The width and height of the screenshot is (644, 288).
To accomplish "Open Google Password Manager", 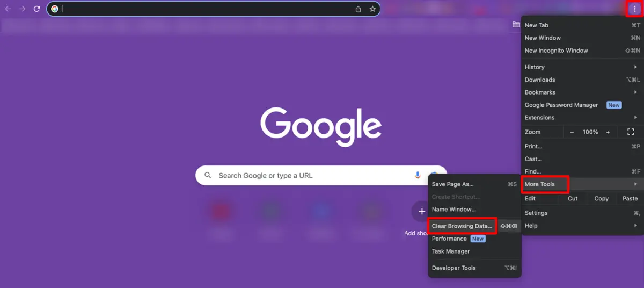I will [x=582, y=105].
